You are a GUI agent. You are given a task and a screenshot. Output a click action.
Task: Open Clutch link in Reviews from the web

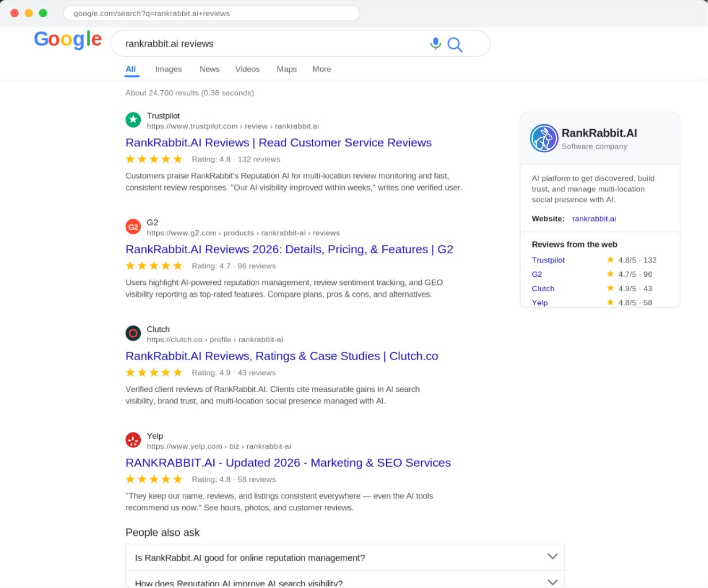(x=543, y=289)
